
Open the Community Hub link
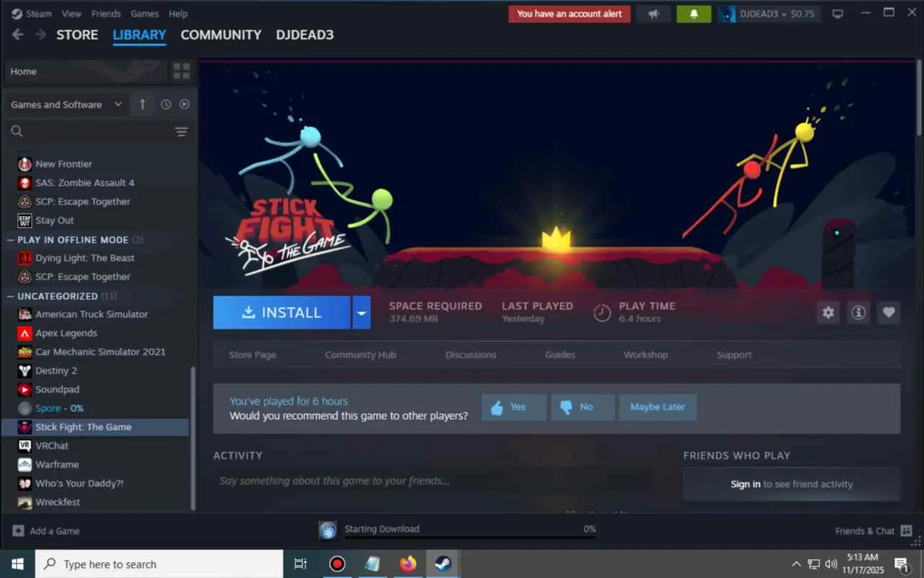360,355
